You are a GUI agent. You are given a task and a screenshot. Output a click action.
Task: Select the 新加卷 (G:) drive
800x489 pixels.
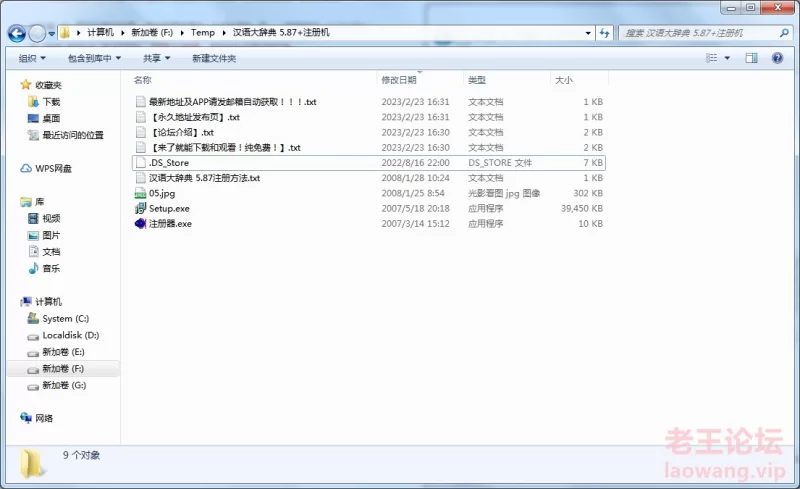tap(64, 385)
